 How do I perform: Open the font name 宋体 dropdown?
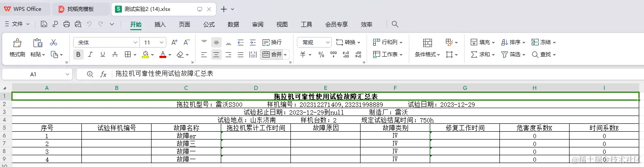coord(106,42)
